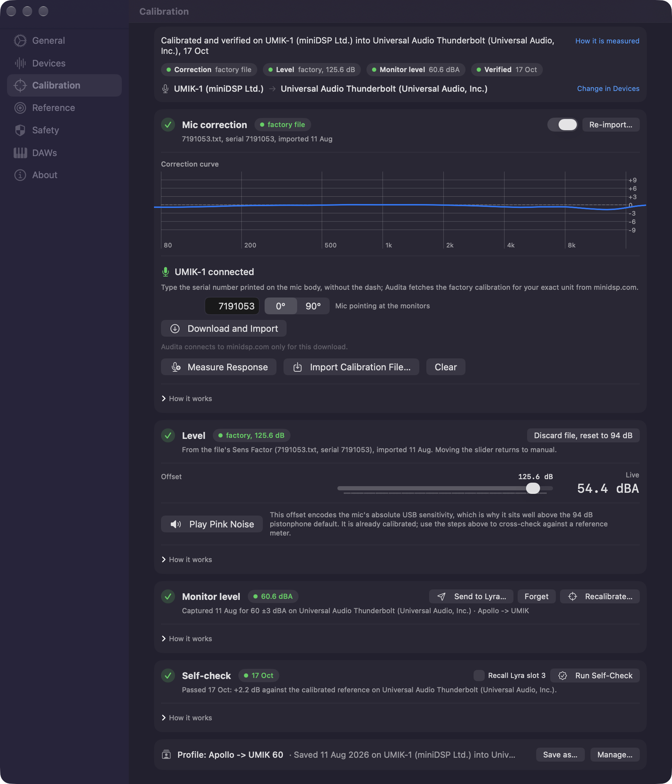
Task: Click the download icon in Download and Import
Action: click(x=175, y=328)
